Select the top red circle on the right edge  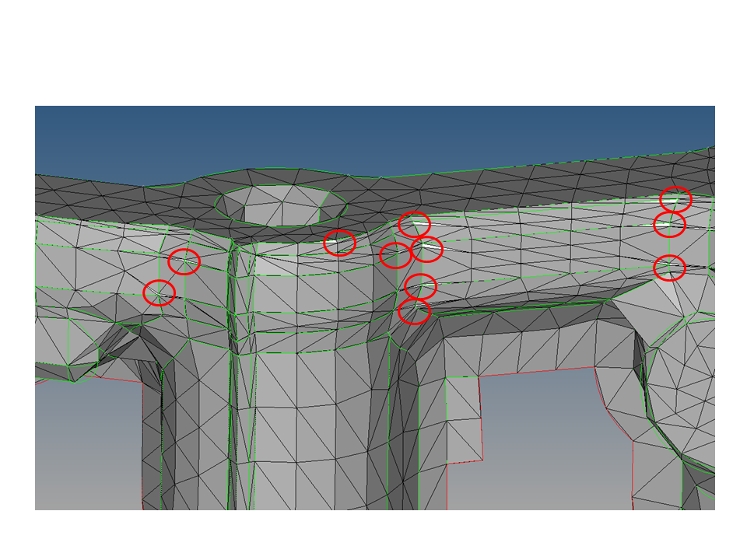pyautogui.click(x=675, y=199)
